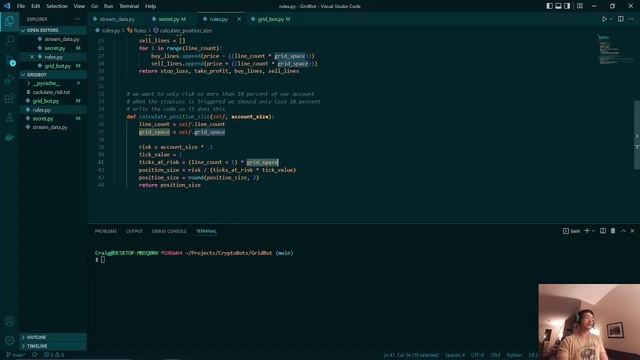Open the Explorer view in the activity bar
Viewport: 640px width, 360px height.
tap(9, 20)
